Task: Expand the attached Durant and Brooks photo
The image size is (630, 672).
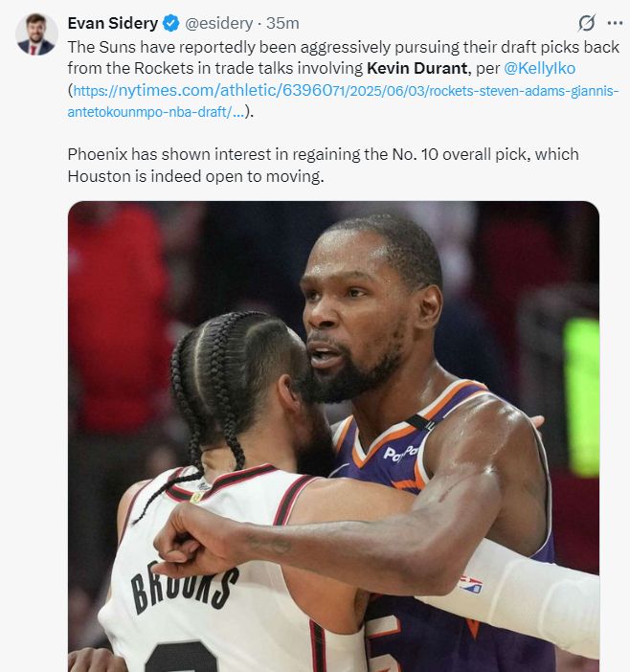Action: [333, 437]
